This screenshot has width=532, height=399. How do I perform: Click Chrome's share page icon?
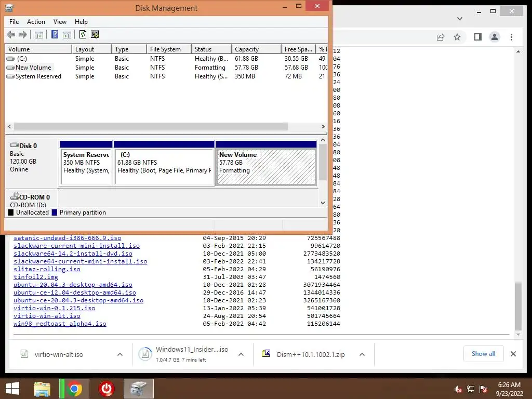pos(441,37)
